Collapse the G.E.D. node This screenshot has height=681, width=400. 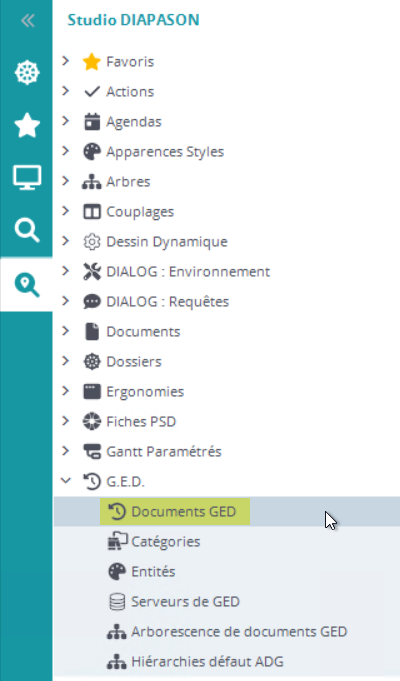(x=66, y=480)
